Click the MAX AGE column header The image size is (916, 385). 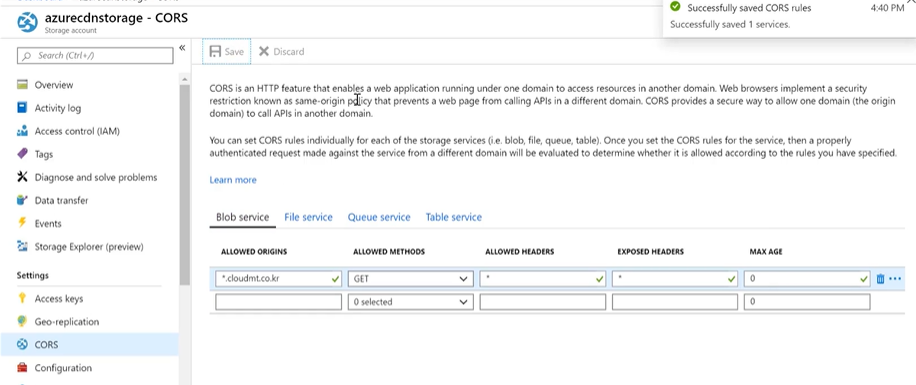click(x=766, y=252)
